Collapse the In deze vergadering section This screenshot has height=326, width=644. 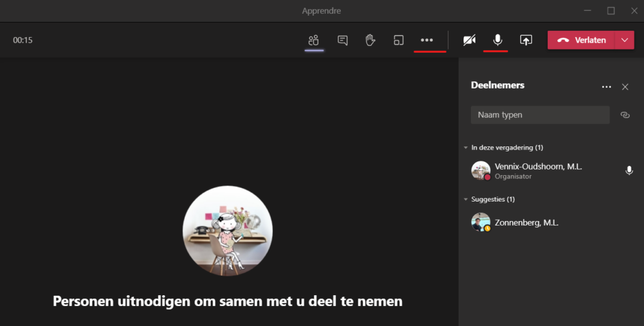click(x=465, y=148)
